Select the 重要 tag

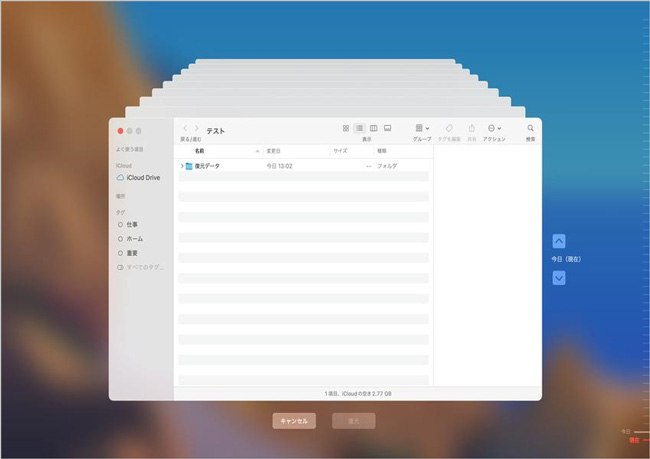coord(128,253)
